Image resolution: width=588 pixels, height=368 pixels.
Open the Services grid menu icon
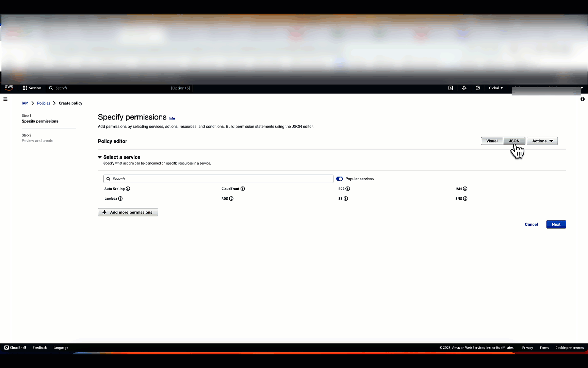click(25, 88)
